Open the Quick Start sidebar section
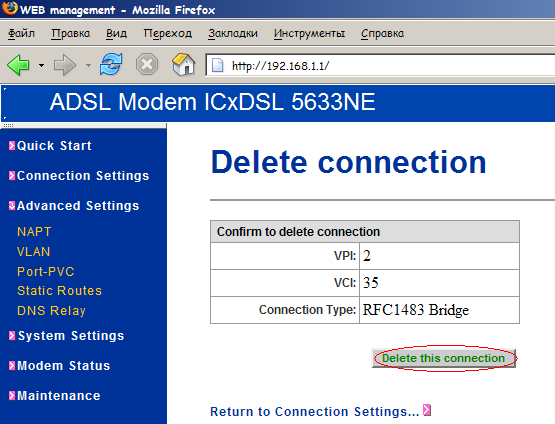Viewport: 555px width, 424px height. click(54, 146)
